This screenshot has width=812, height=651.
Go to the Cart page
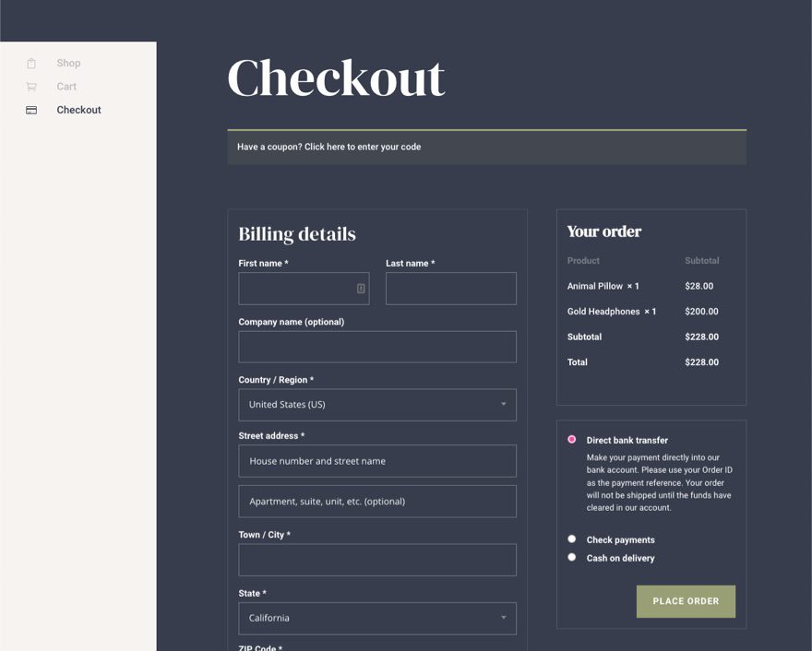[x=66, y=86]
